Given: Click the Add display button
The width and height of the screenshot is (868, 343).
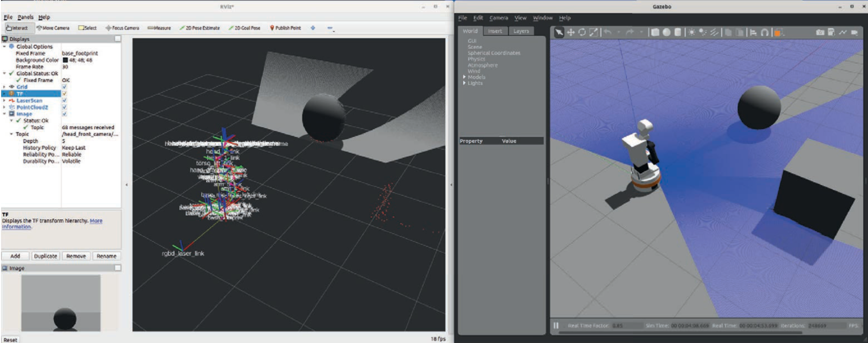Looking at the screenshot, I should (x=15, y=256).
